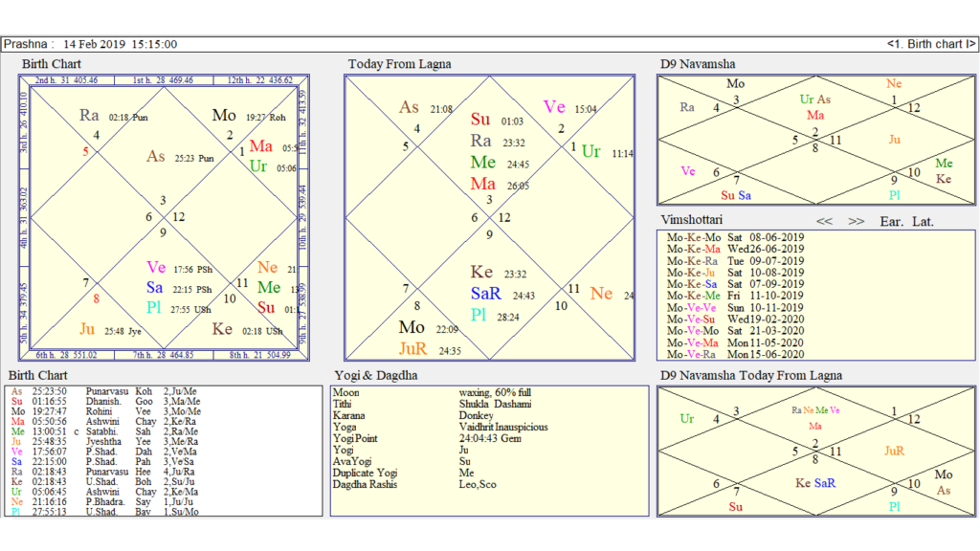Click the 'Lat.' later dasha button
Viewport: 980px width, 551px height.
[x=924, y=222]
